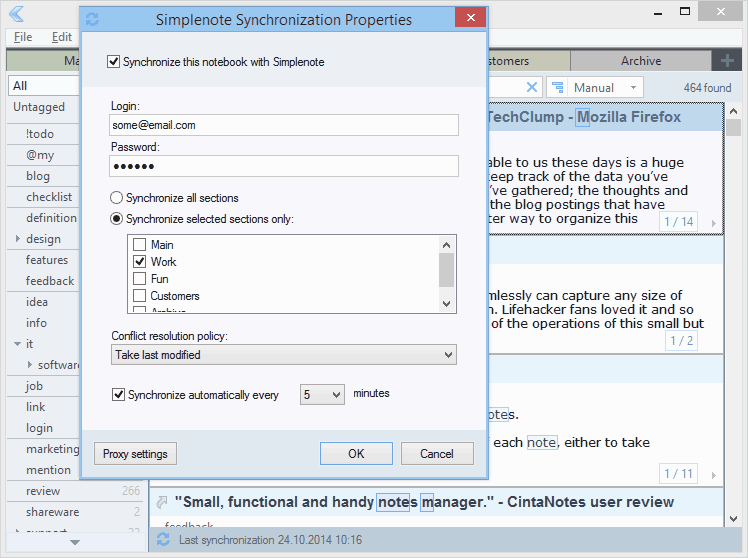Viewport: 748px width, 558px height.
Task: Expand the design tag
Action: [18, 238]
